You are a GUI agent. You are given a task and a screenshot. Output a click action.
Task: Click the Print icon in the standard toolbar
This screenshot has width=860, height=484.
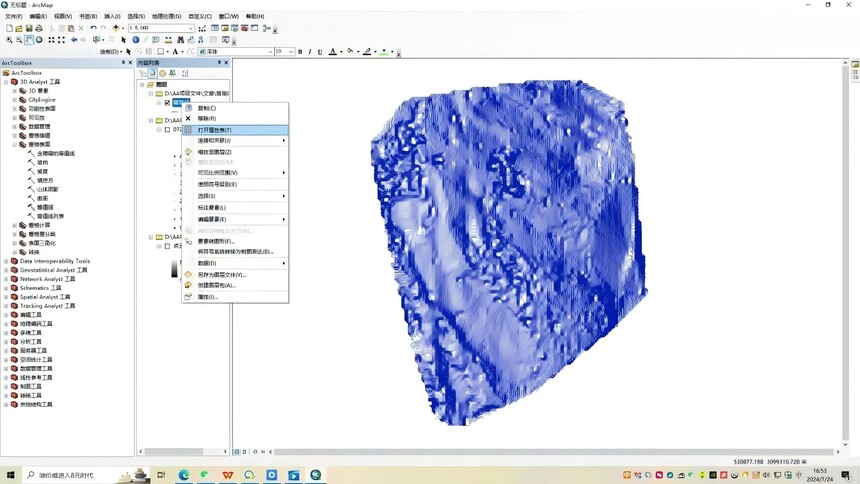39,28
